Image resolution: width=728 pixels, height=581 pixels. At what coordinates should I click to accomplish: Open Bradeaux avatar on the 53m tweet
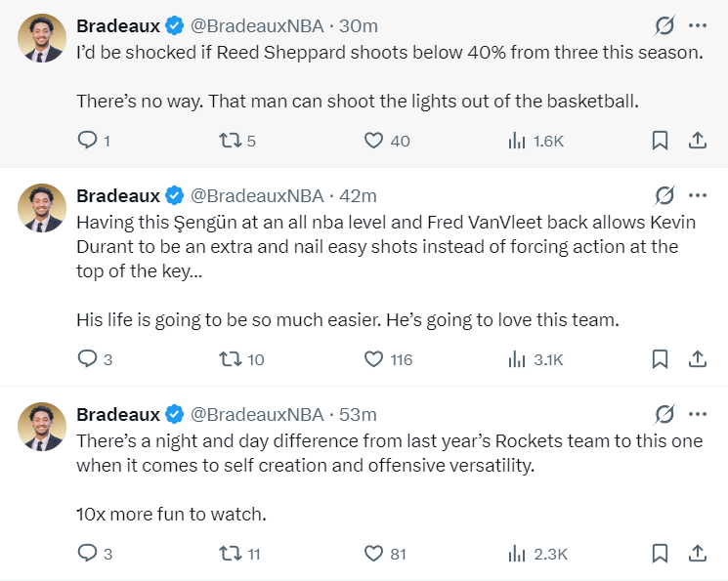pyautogui.click(x=42, y=427)
